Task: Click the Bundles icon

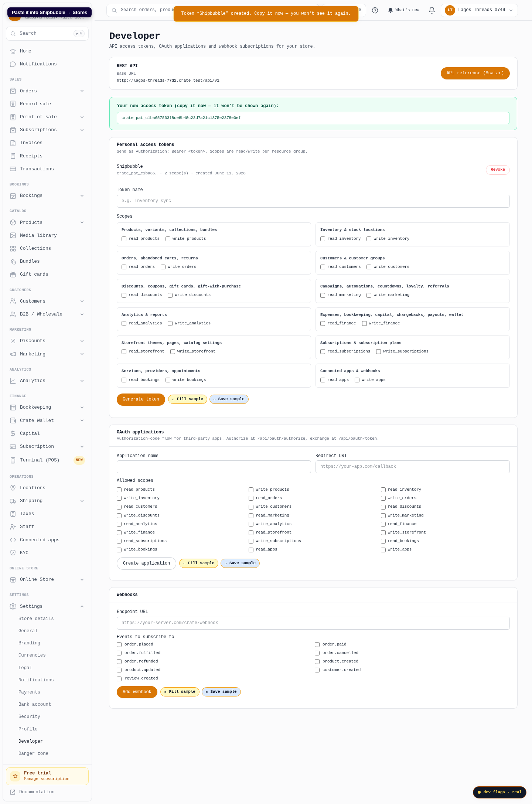Action: [13, 262]
